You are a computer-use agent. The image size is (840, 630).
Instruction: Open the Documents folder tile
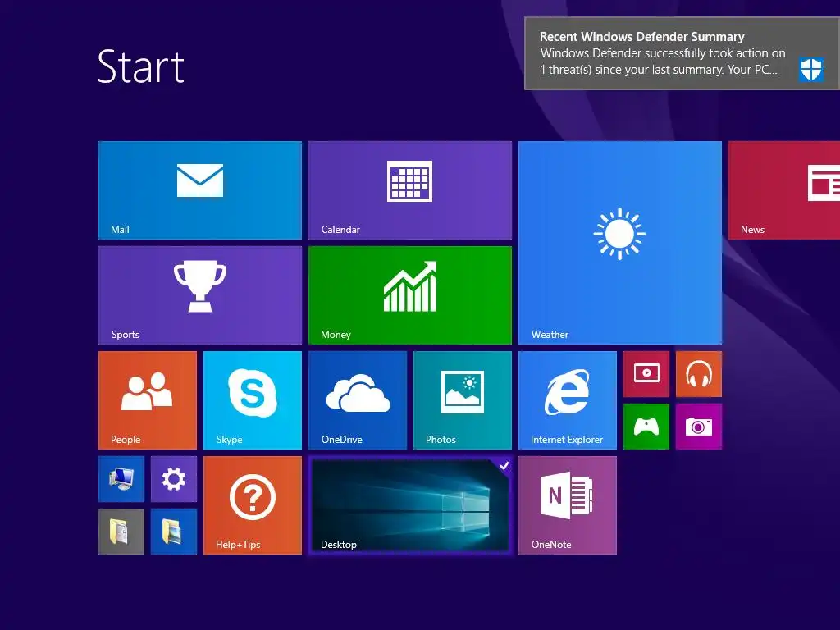pos(121,532)
